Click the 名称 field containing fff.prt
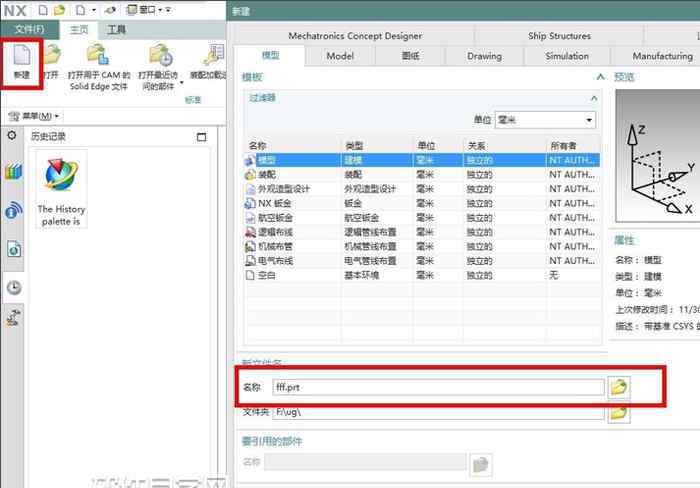The height and width of the screenshot is (488, 700). pos(438,387)
